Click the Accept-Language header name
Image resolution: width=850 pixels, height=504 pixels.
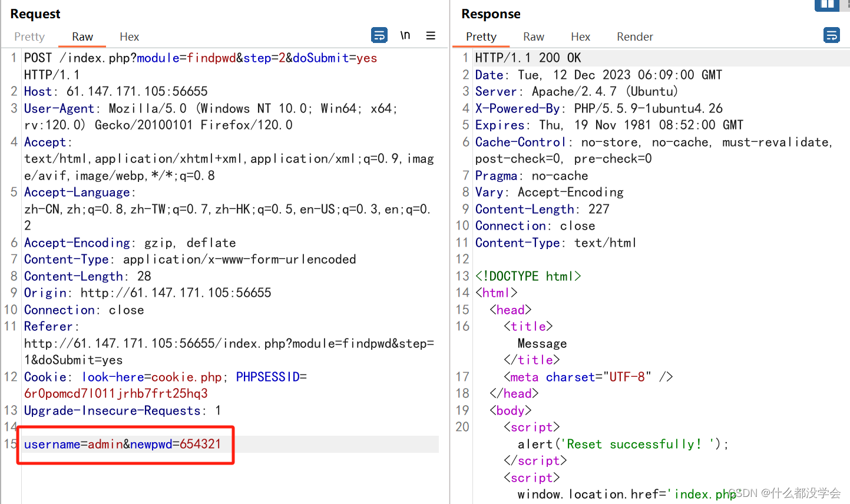click(x=77, y=192)
